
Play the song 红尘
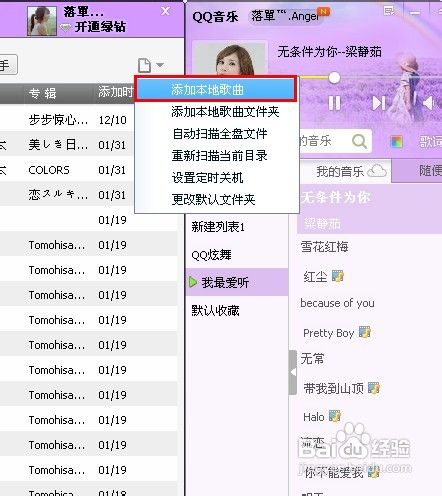click(315, 277)
